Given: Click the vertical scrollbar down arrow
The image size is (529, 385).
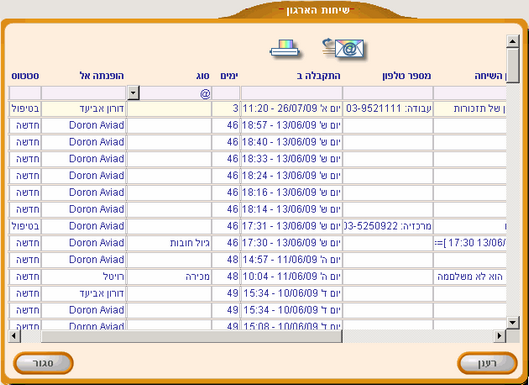Looking at the screenshot, I should pyautogui.click(x=513, y=322).
